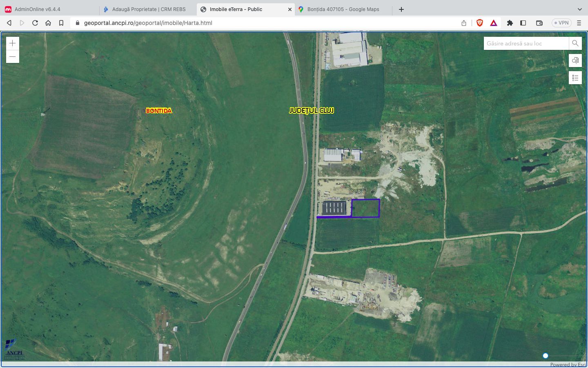Bookmark this page
Image resolution: width=588 pixels, height=368 pixels.
tap(61, 23)
